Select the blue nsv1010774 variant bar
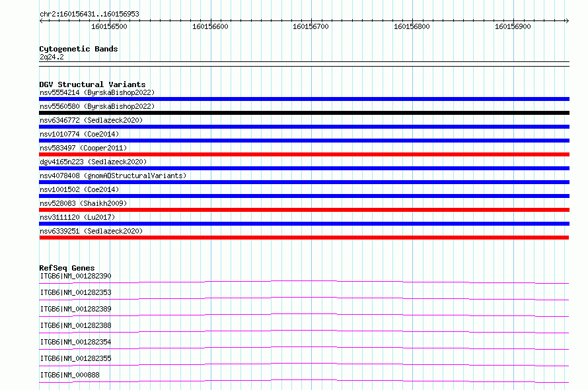Viewport: 588px width, 390px height. pyautogui.click(x=304, y=141)
